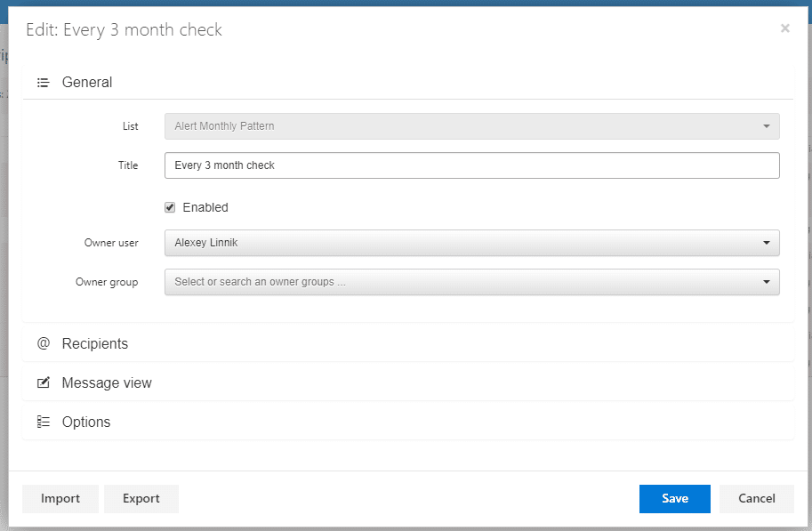This screenshot has width=812, height=531.
Task: Click the Message view edit icon
Action: [44, 382]
